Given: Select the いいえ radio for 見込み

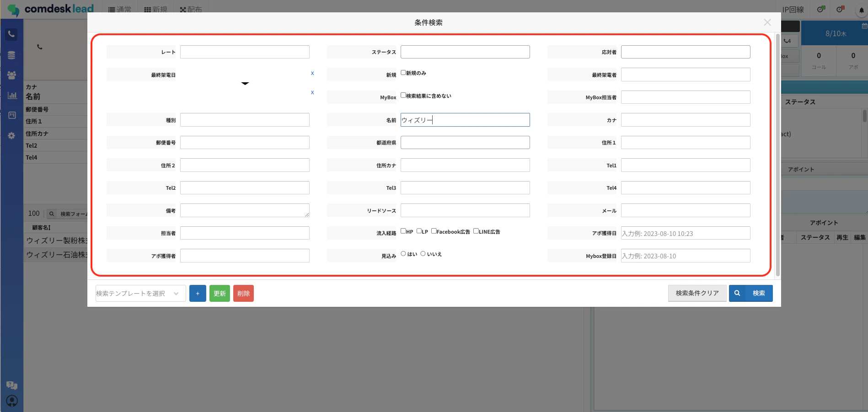Looking at the screenshot, I should click(423, 254).
